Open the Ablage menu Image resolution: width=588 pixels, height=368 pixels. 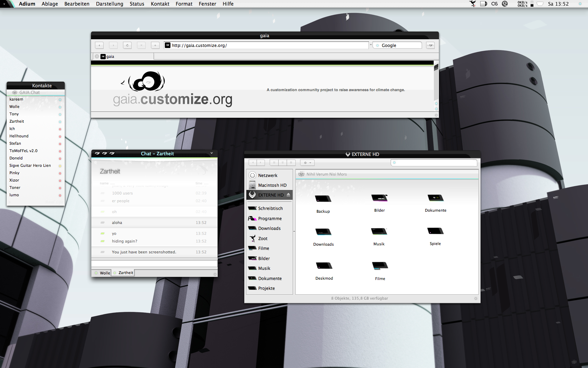50,4
